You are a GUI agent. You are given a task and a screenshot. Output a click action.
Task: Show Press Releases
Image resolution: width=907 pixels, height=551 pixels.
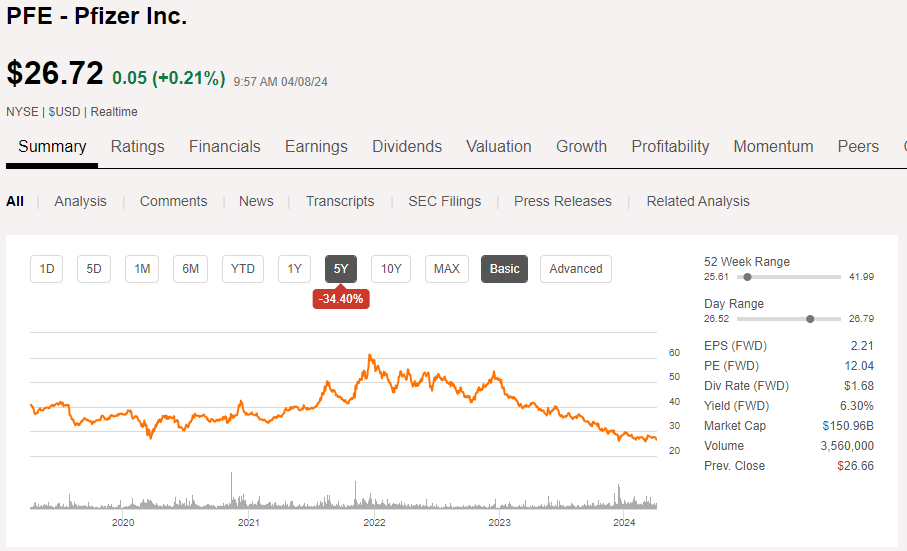[563, 201]
